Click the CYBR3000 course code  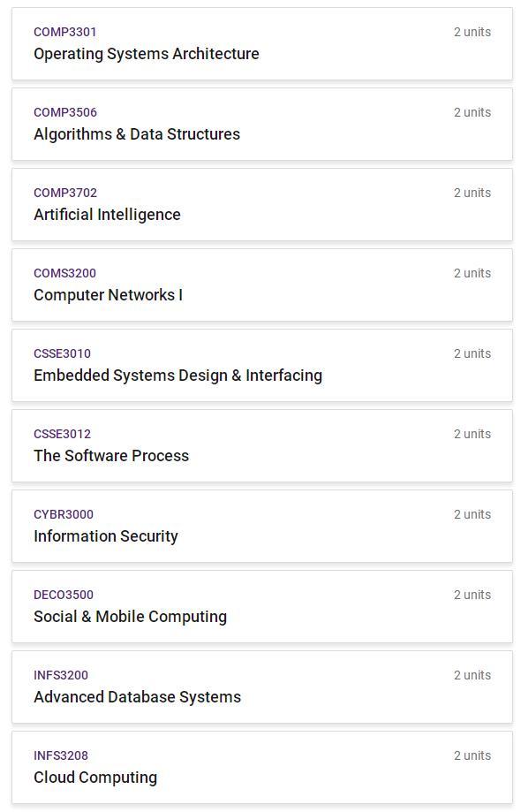pos(64,514)
